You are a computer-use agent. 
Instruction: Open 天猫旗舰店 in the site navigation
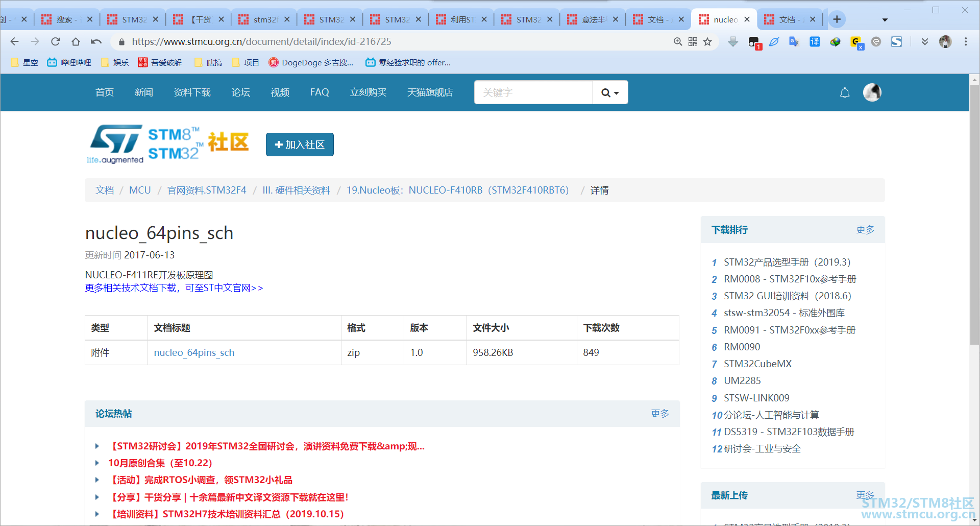click(x=430, y=92)
